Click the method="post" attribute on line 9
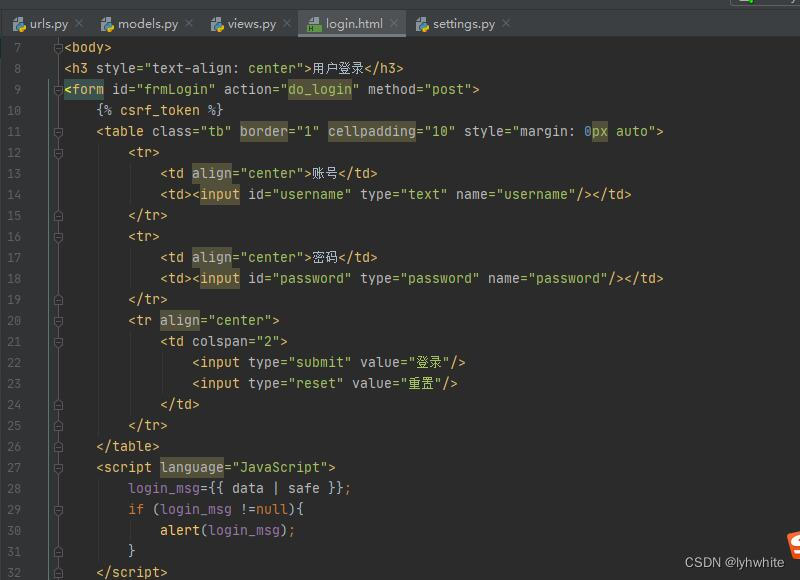 point(419,90)
